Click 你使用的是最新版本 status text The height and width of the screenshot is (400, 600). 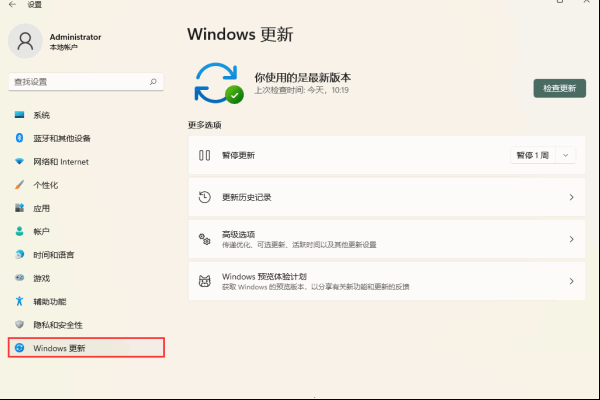303,78
